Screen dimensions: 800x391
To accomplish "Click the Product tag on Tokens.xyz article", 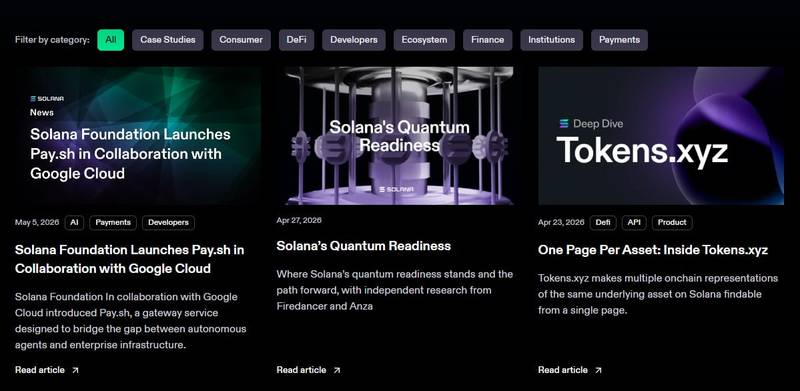I will point(672,223).
